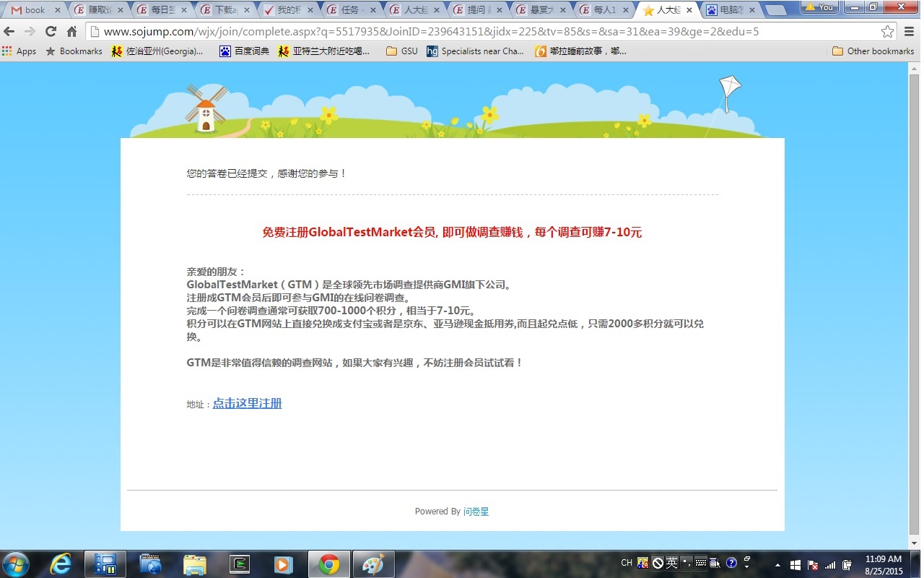Screen dimensions: 924x578
Task: Toggle the 英 Chinese/English input mode
Action: point(671,563)
